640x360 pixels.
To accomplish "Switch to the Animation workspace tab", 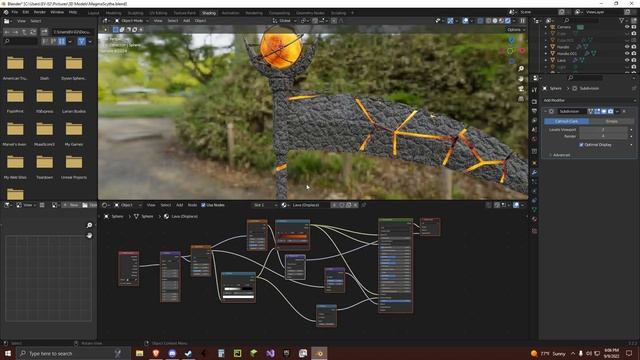I will 230,13.
